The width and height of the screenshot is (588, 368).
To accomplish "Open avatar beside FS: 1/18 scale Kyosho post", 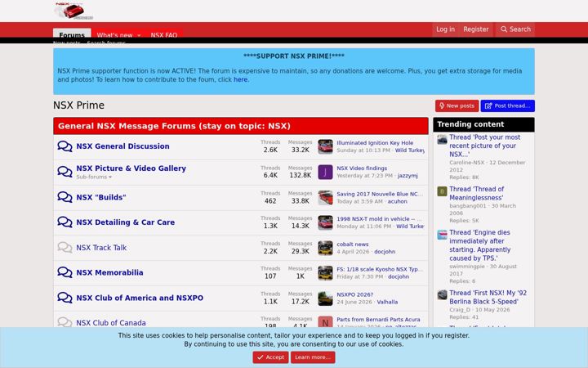I will [x=325, y=273].
